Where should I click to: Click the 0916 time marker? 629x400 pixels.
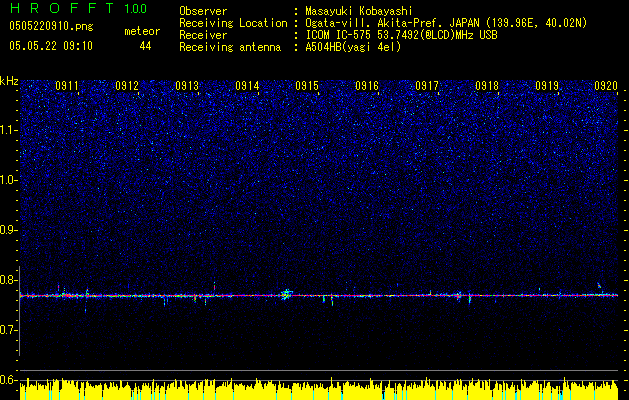coord(367,86)
